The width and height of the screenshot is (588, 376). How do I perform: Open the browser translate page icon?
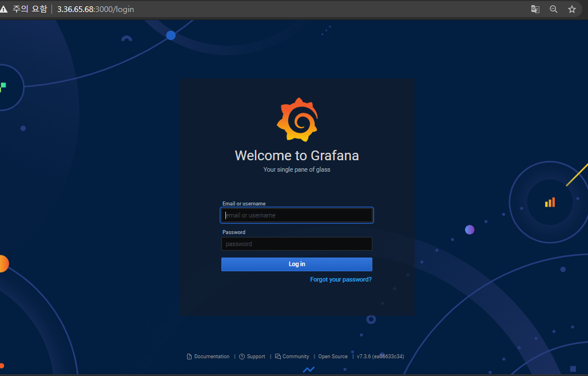535,9
